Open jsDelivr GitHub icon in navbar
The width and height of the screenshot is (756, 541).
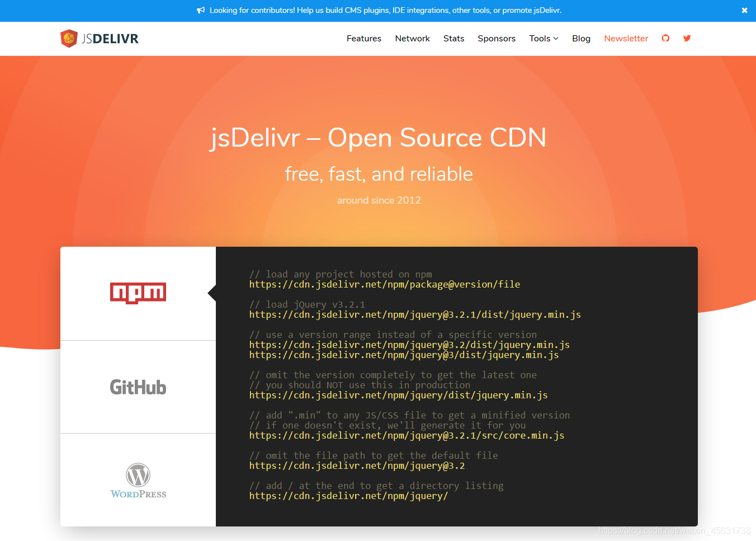coord(665,39)
